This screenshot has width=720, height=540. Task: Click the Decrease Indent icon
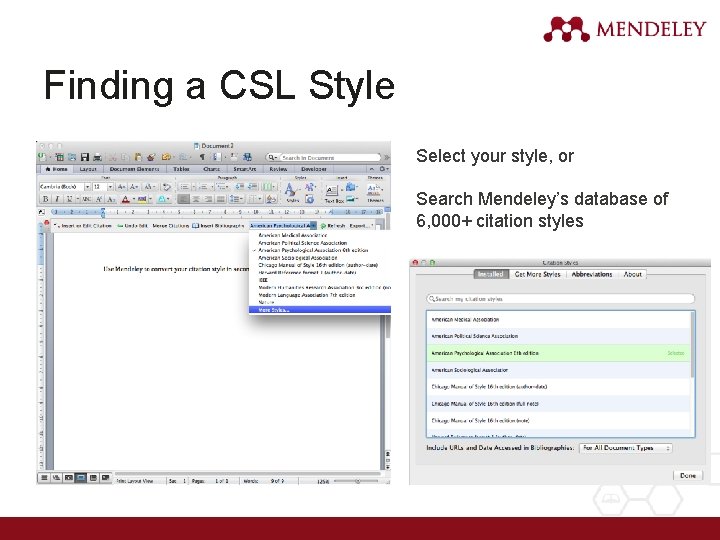tap(240, 186)
